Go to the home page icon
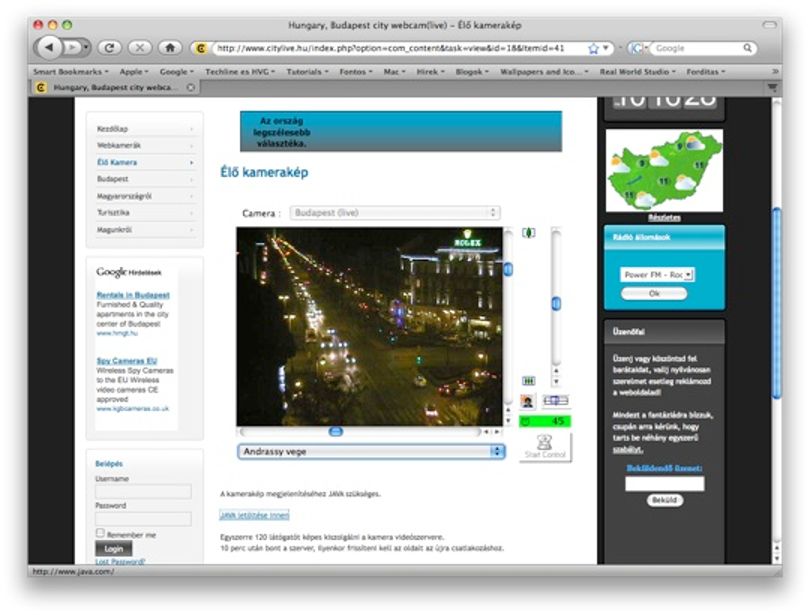Image resolution: width=810 pixels, height=615 pixels. pos(170,48)
